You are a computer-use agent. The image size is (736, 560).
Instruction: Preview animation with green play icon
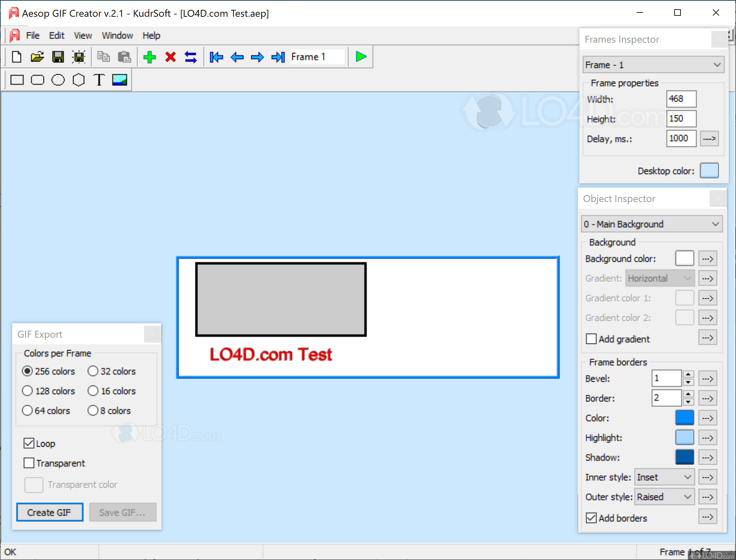point(361,57)
